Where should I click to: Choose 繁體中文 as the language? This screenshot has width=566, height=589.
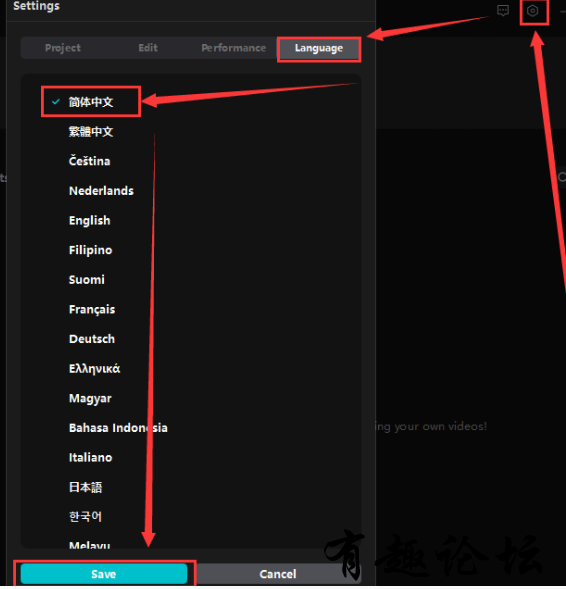pos(91,131)
